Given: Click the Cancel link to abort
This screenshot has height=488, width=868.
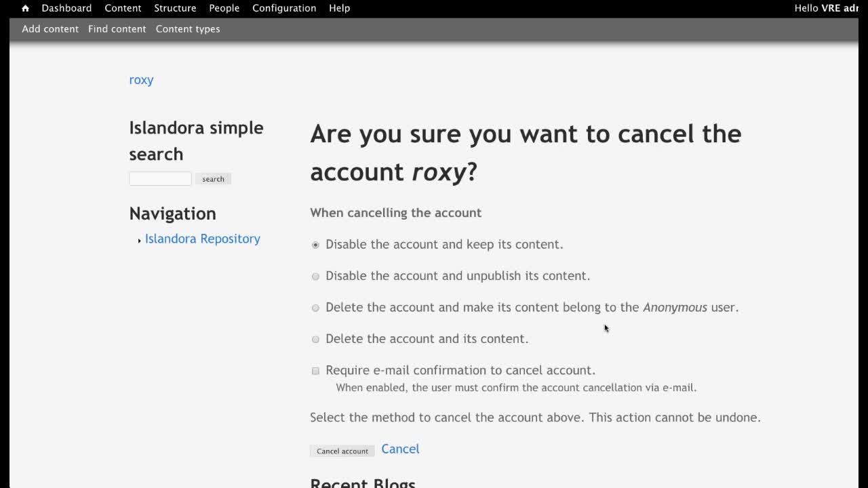Looking at the screenshot, I should pyautogui.click(x=400, y=449).
